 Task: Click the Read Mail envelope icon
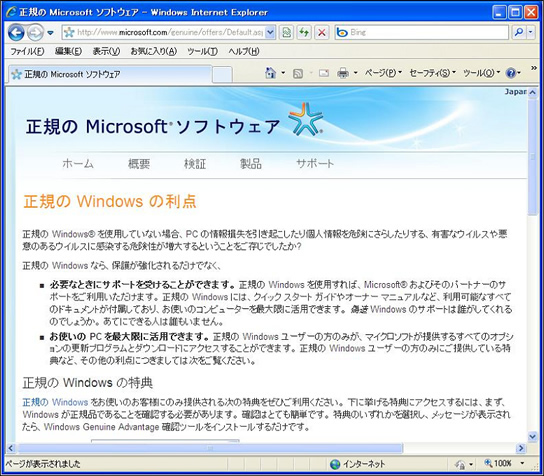pyautogui.click(x=324, y=73)
